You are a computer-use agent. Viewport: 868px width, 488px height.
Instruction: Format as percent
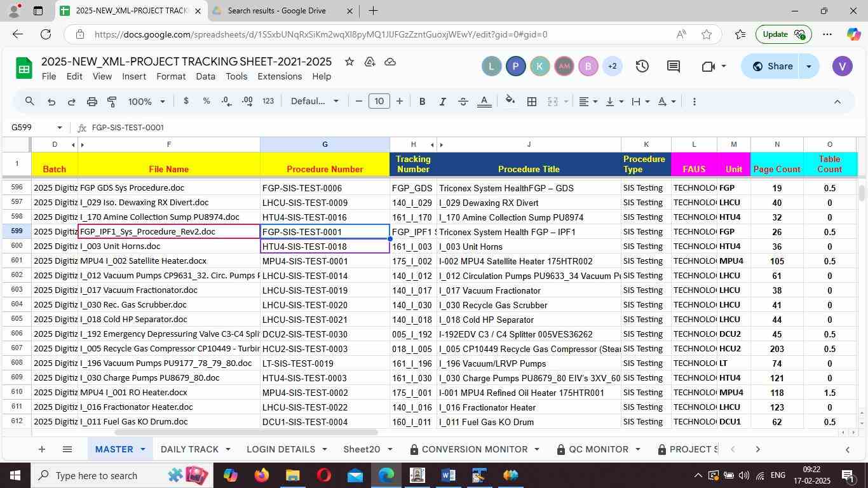click(x=206, y=101)
